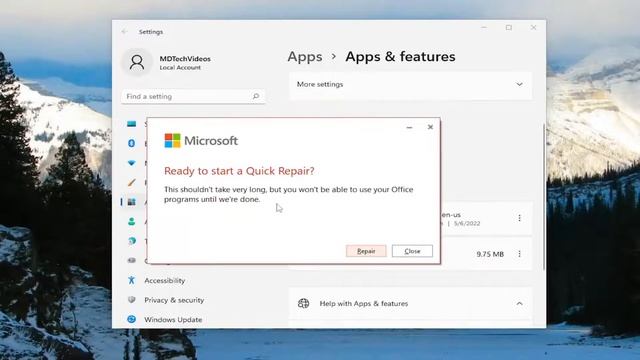Focus the Find a setting search box

[x=193, y=96]
